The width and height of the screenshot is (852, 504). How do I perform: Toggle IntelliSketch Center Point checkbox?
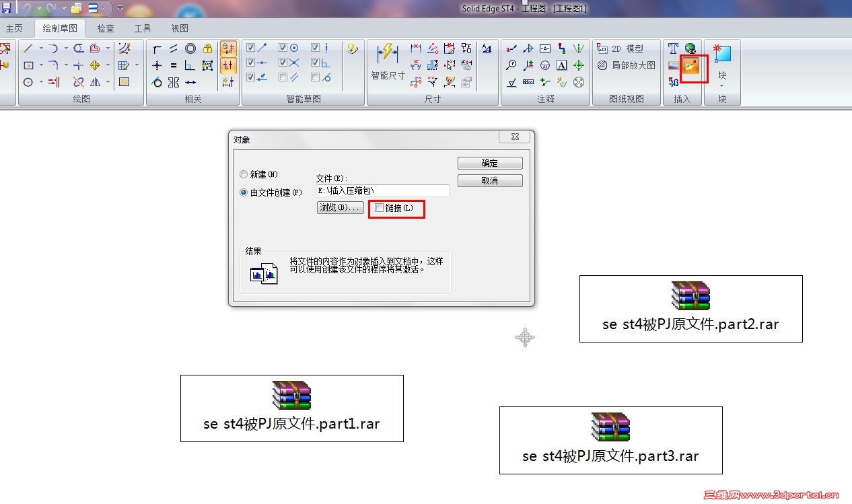(x=283, y=48)
